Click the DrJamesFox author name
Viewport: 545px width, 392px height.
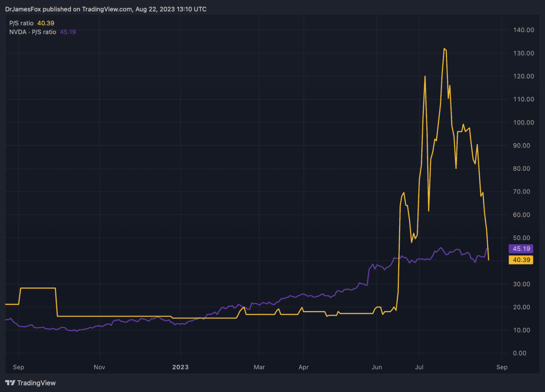23,9
